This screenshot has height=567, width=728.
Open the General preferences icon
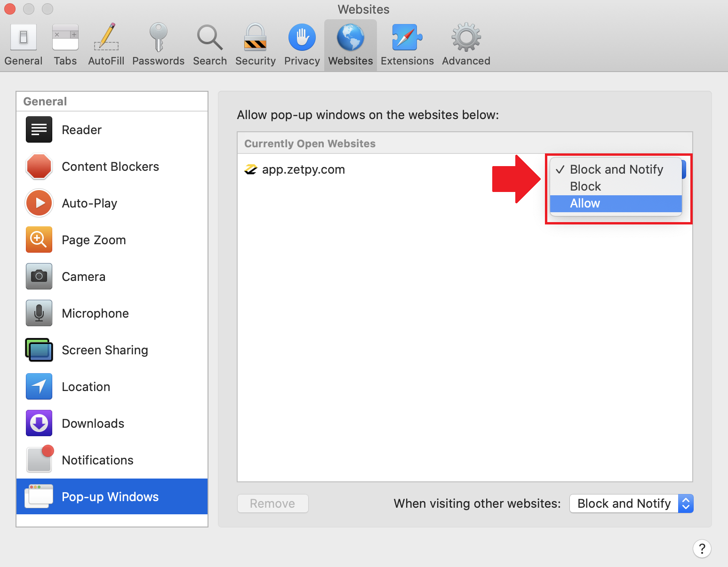pyautogui.click(x=24, y=38)
